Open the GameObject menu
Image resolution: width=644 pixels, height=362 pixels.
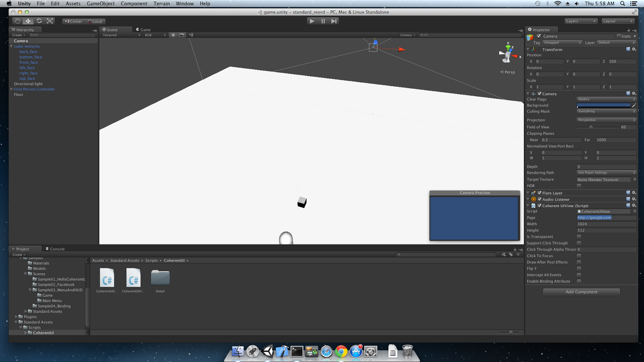click(x=101, y=4)
